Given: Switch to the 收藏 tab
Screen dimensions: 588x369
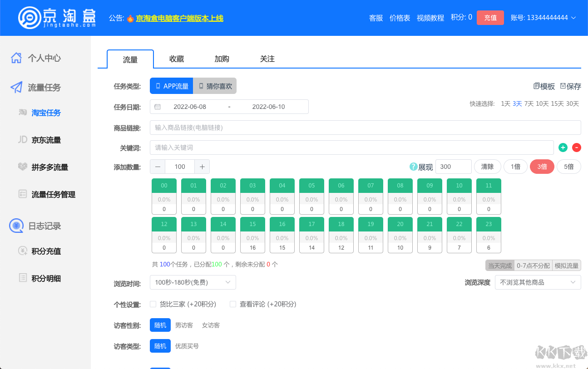Looking at the screenshot, I should [177, 59].
